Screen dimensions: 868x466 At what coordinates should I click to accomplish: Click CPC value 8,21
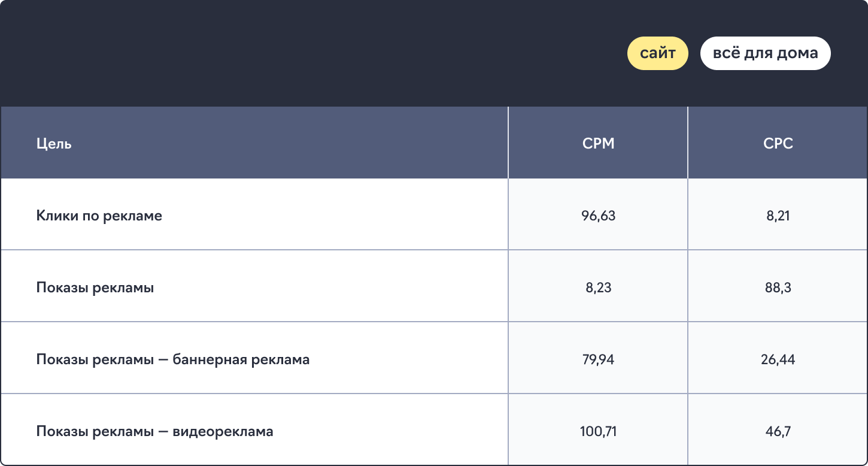(778, 216)
